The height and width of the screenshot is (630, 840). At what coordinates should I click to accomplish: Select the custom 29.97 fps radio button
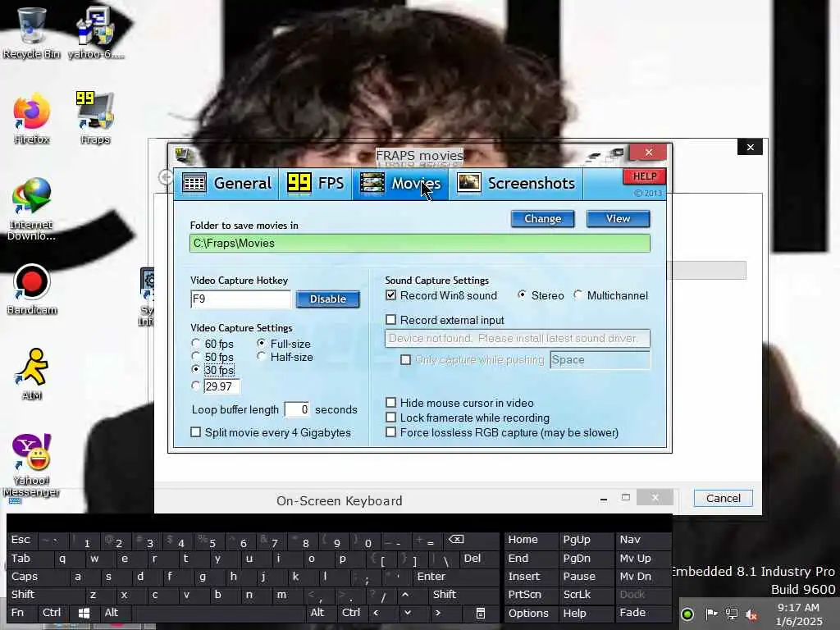(195, 386)
